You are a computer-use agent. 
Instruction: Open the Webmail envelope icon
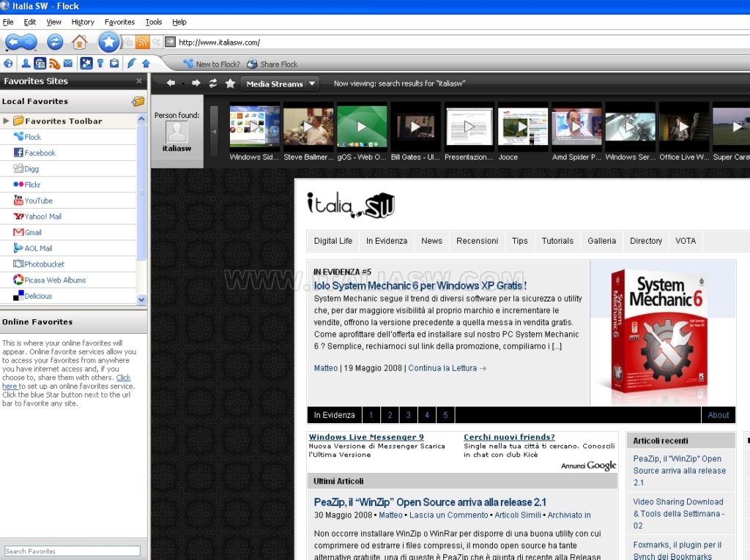(68, 63)
